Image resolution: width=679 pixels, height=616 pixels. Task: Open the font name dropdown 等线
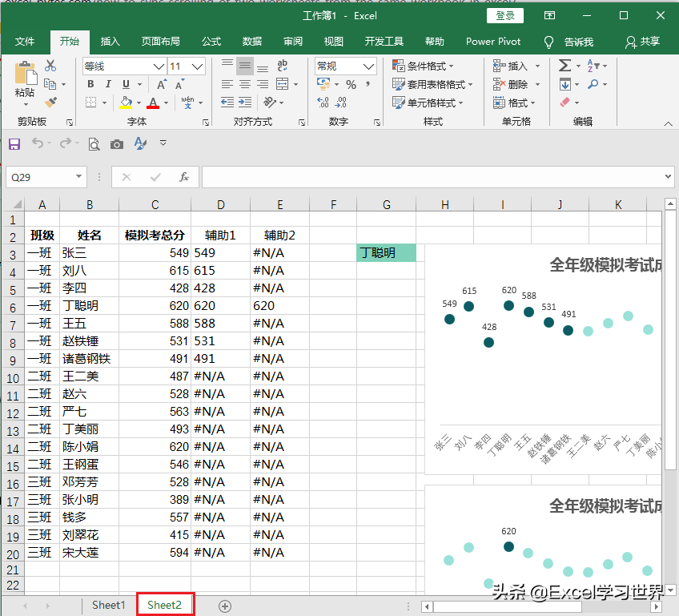tap(159, 66)
